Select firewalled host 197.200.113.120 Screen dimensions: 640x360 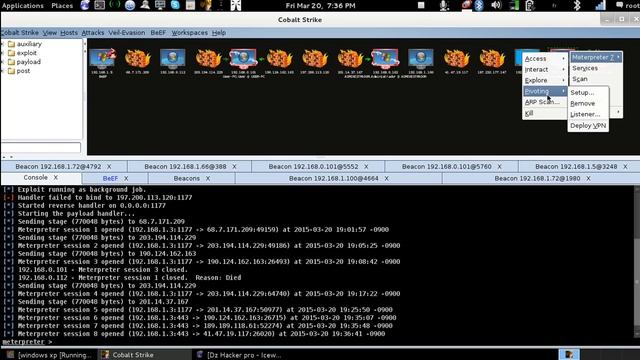(x=315, y=59)
